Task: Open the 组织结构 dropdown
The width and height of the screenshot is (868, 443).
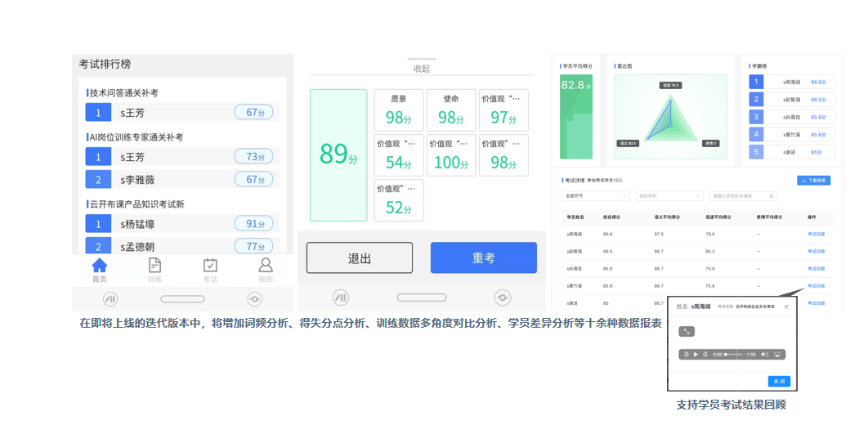Action: coord(669,196)
